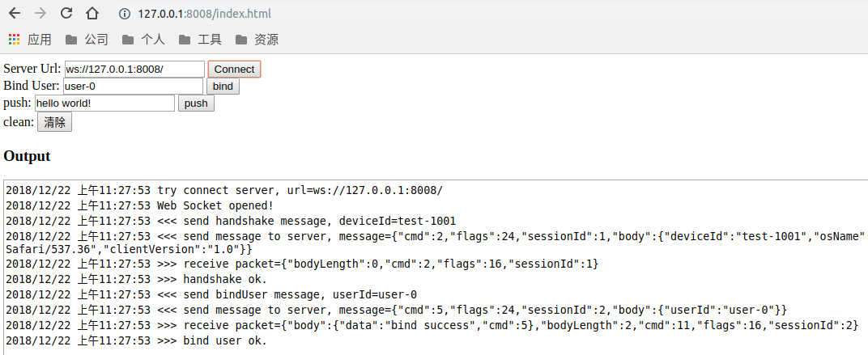Click the bind button
The height and width of the screenshot is (355, 868).
tap(223, 86)
